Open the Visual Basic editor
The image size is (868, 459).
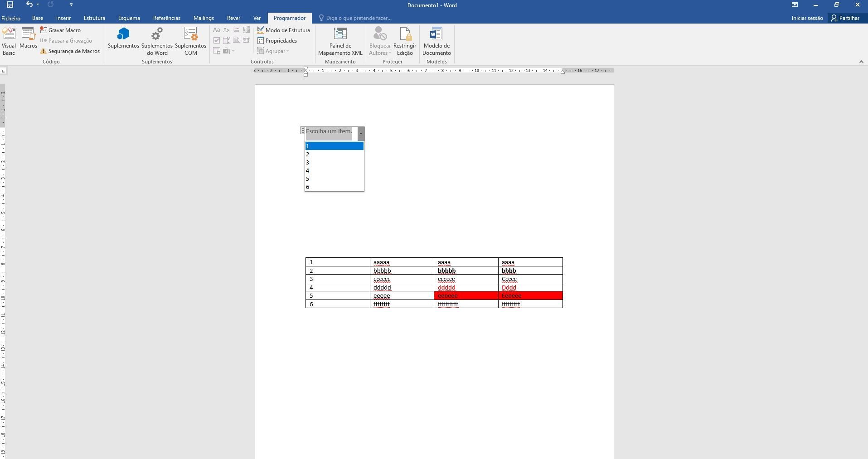[9, 41]
